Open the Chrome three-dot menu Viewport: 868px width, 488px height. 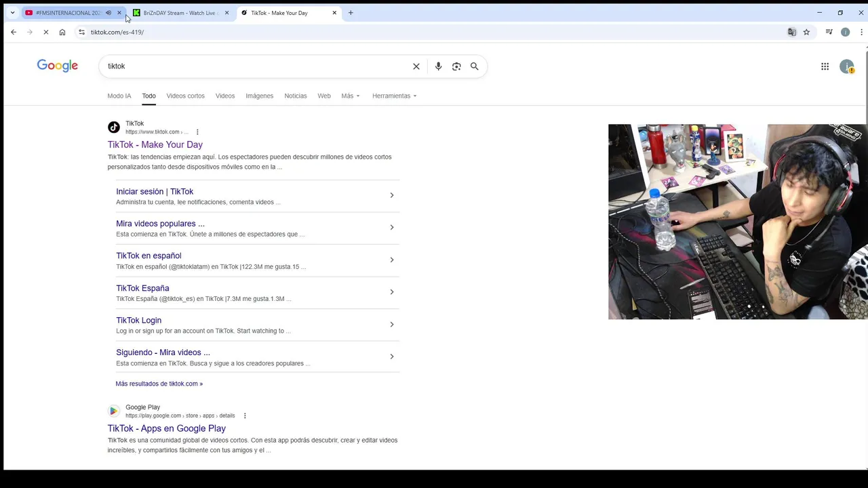coord(861,32)
